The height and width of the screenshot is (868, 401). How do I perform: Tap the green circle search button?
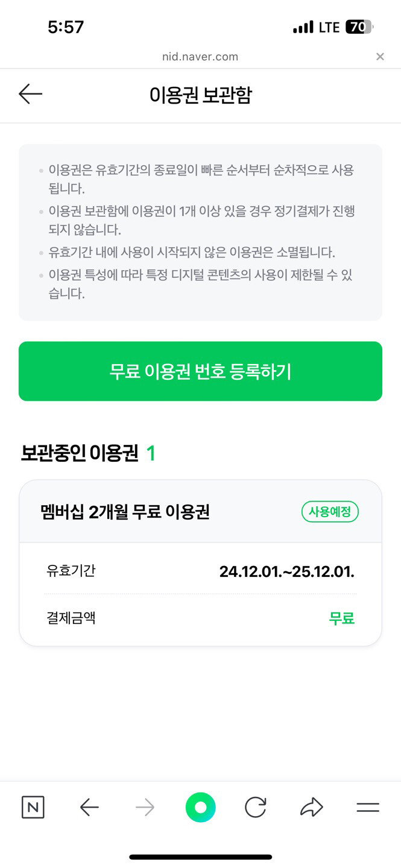(x=200, y=808)
